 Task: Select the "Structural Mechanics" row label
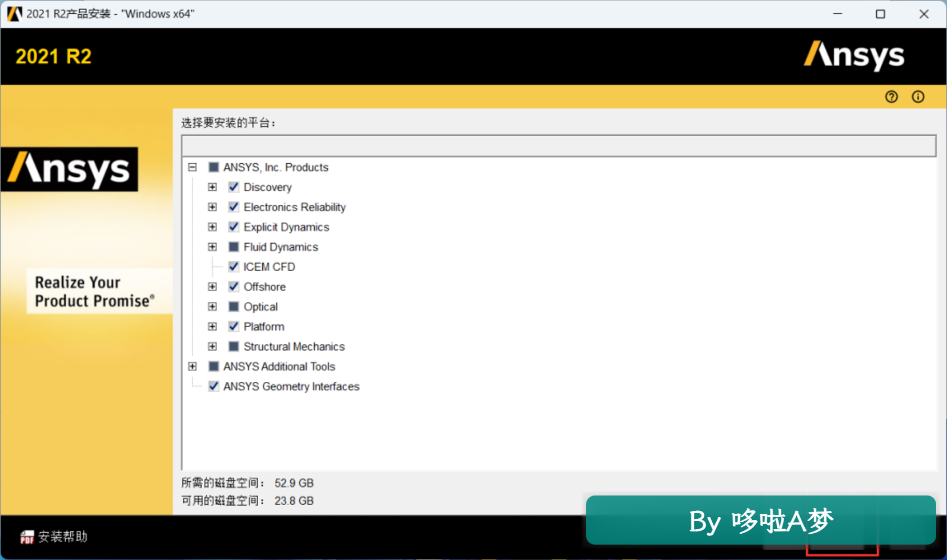(x=294, y=347)
